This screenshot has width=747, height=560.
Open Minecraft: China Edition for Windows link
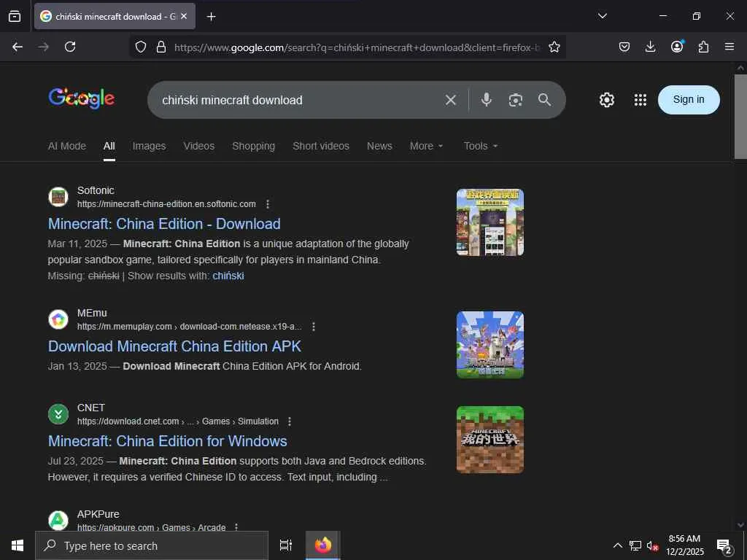[168, 441]
